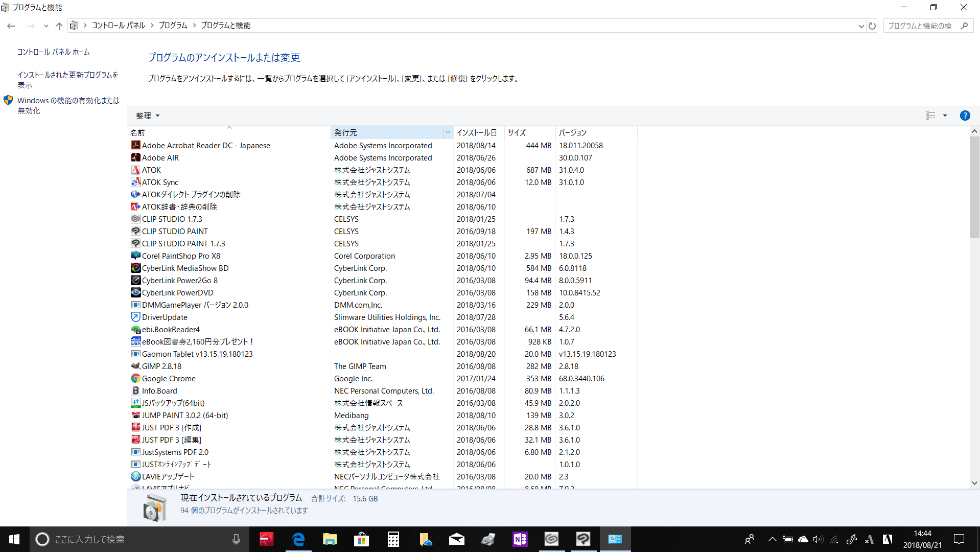
Task: Click the help question mark icon
Action: [x=964, y=116]
